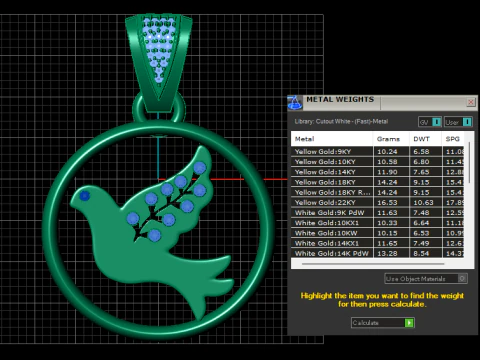Sort by the DWT column header
This screenshot has height=360, width=480.
[x=425, y=139]
